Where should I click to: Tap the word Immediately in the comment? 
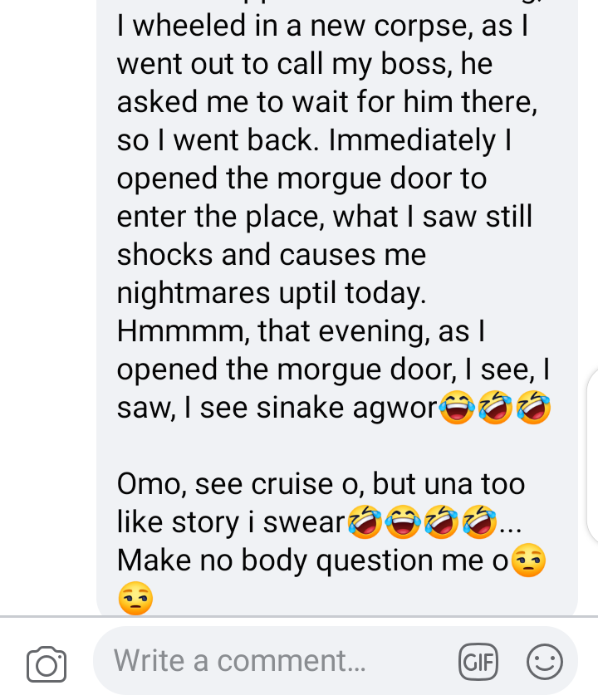(412, 140)
